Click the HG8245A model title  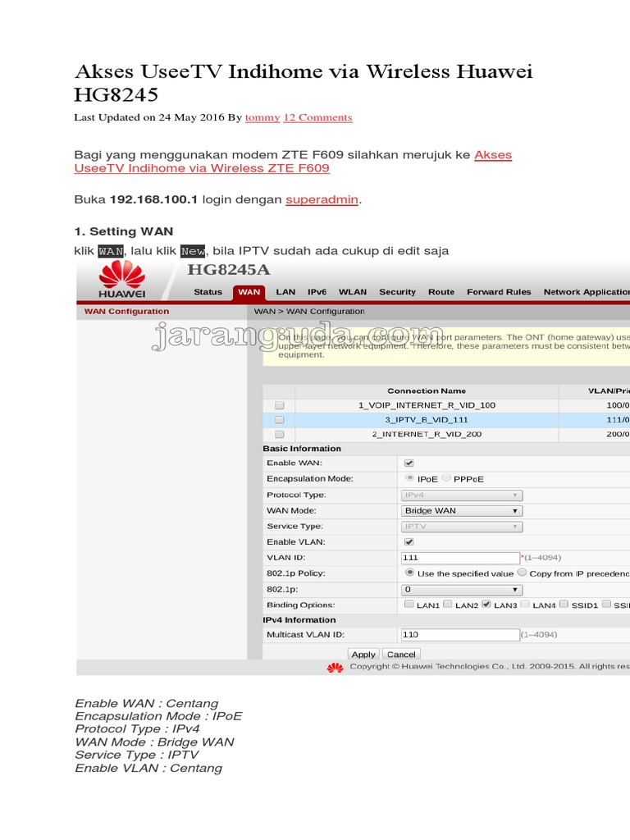pos(229,269)
